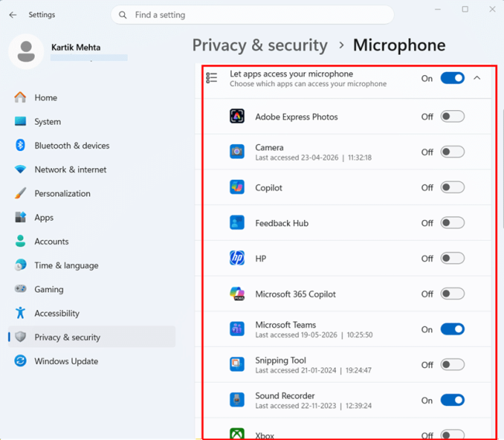
Task: Click the Adobe Express Photos label
Action: pos(296,117)
